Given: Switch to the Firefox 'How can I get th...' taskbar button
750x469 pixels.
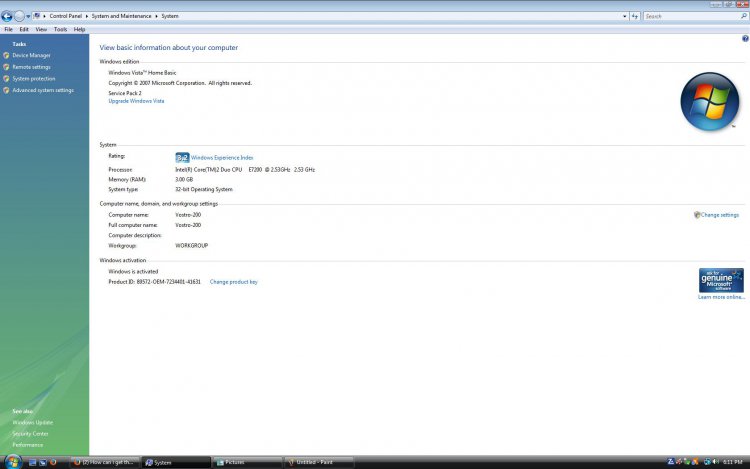Looking at the screenshot, I should 105,462.
